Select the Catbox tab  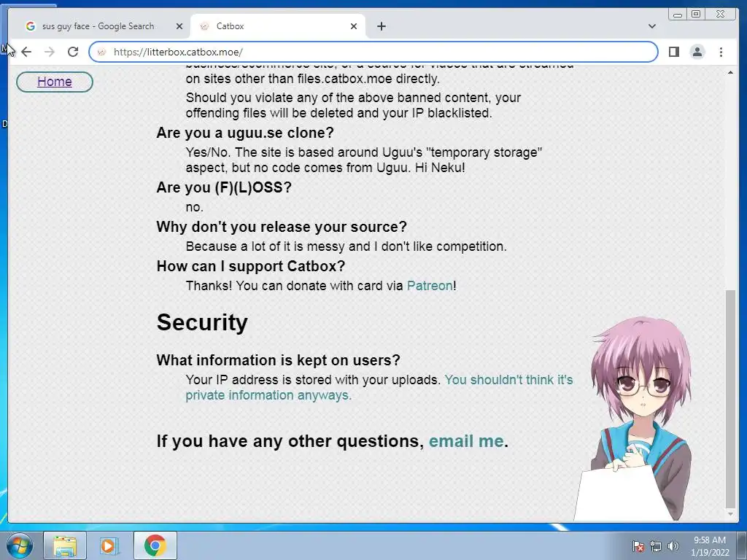point(279,27)
